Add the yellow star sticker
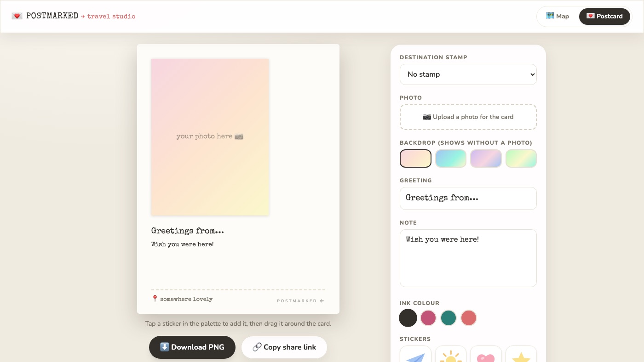644x362 pixels. click(521, 354)
